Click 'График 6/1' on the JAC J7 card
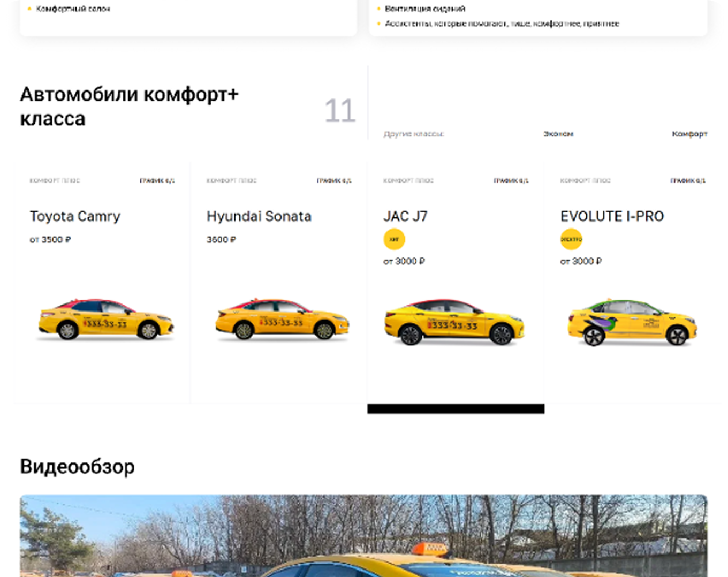 511,181
